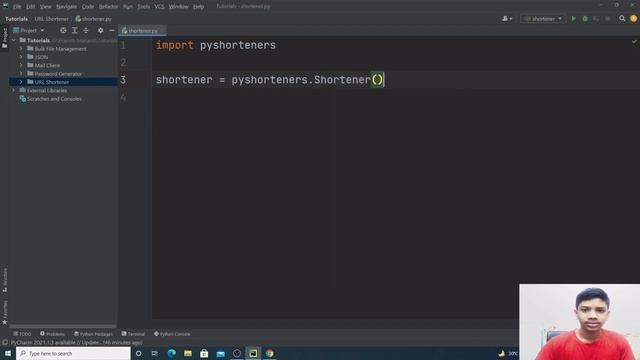This screenshot has height=360, width=640.
Task: Open the Project tool window sidebar strip
Action: coord(4,38)
